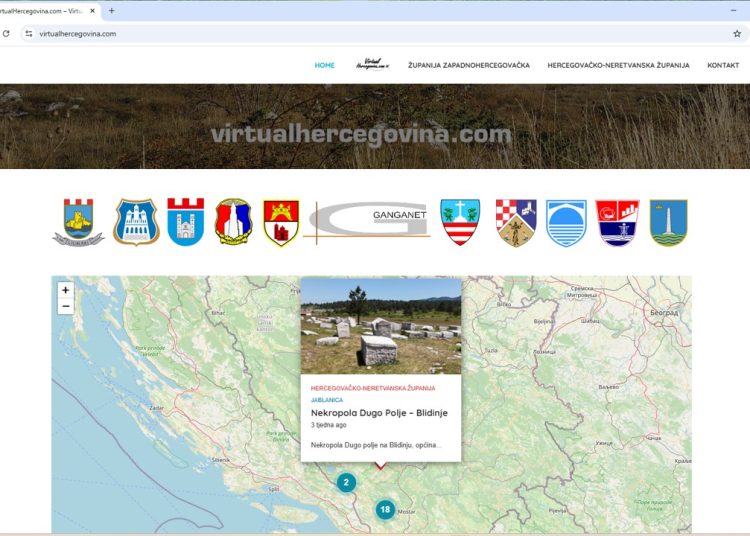
Task: Open the HOME menu item
Action: (324, 65)
